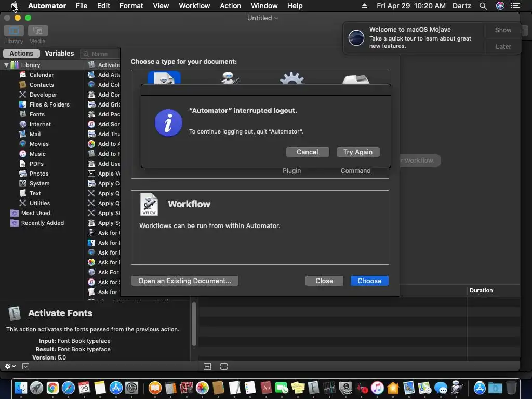Select Utilities category in Library
The width and height of the screenshot is (532, 399).
(39, 203)
